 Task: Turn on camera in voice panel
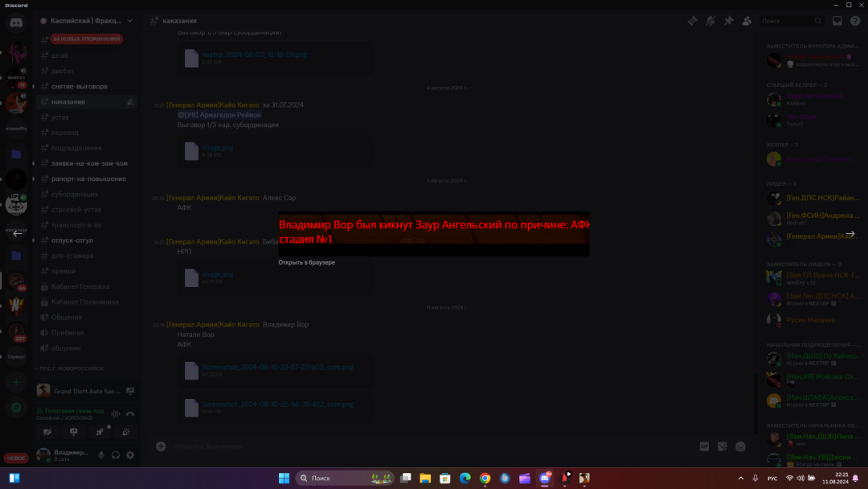pyautogui.click(x=47, y=432)
